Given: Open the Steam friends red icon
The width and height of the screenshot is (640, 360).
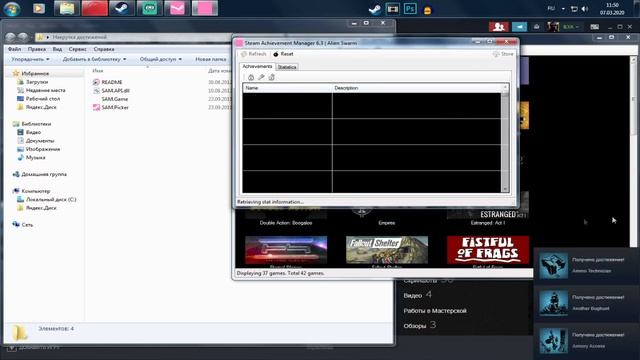Looking at the screenshot, I should pos(498,27).
